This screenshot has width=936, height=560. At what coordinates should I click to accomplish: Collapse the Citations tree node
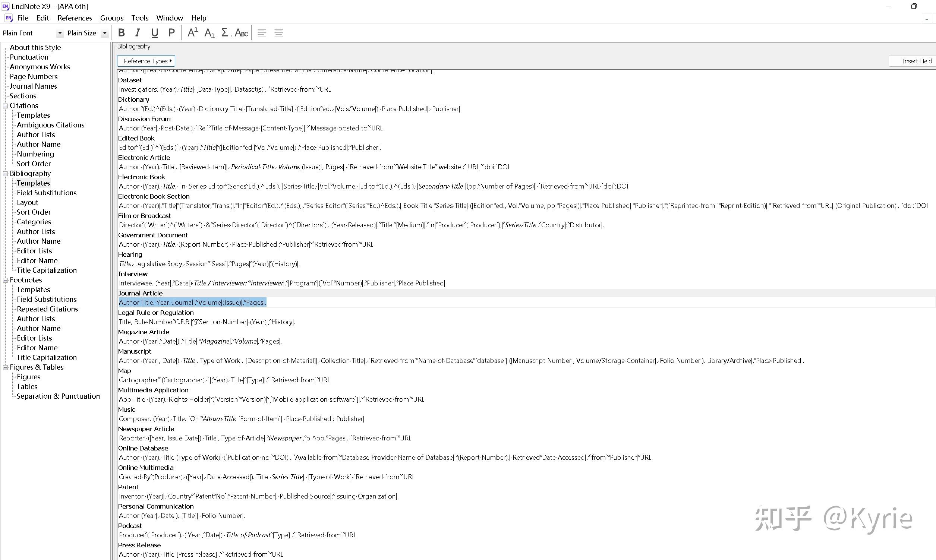(x=6, y=106)
